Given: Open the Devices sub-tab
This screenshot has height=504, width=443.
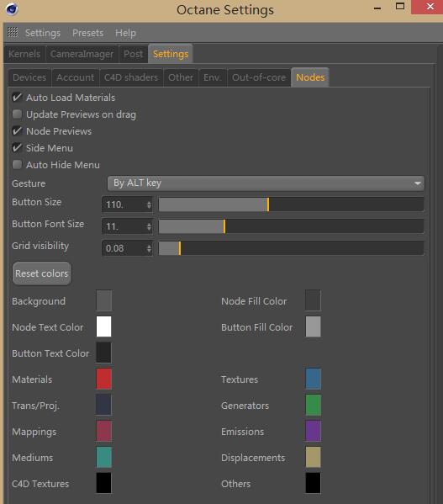Looking at the screenshot, I should (29, 77).
